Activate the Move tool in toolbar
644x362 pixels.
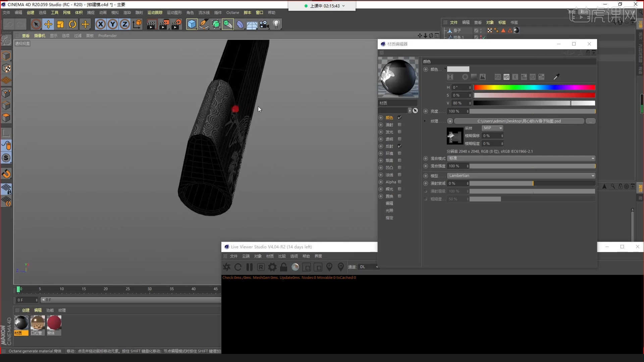tap(48, 24)
